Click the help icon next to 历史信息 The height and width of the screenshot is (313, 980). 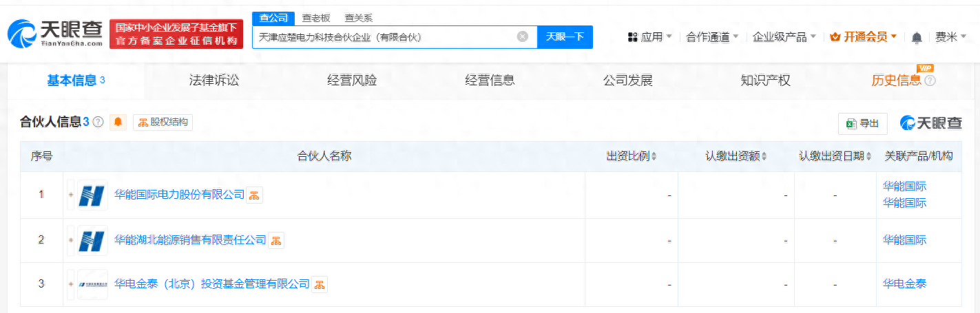[x=930, y=81]
